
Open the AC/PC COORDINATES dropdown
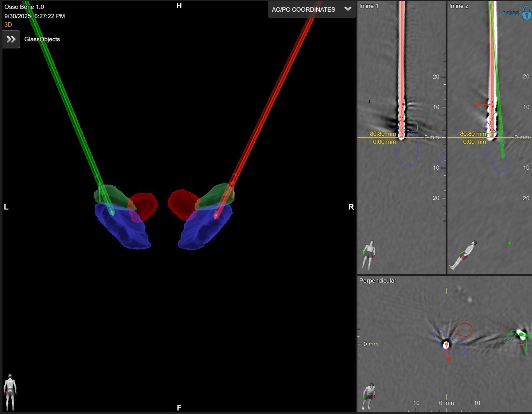tap(303, 9)
